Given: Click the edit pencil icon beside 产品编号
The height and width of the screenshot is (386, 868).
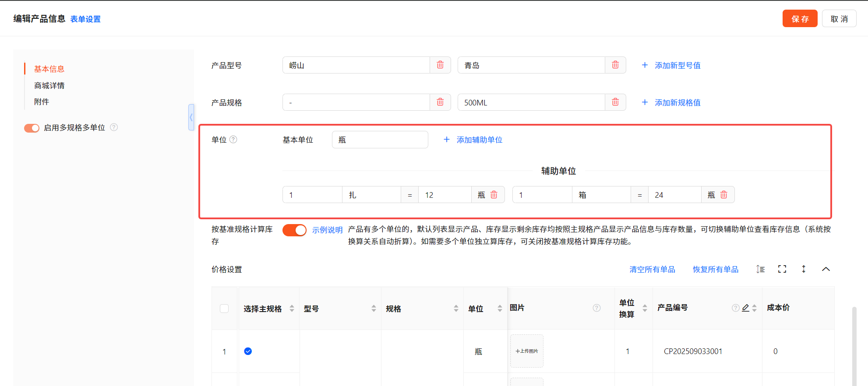Looking at the screenshot, I should click(x=745, y=308).
